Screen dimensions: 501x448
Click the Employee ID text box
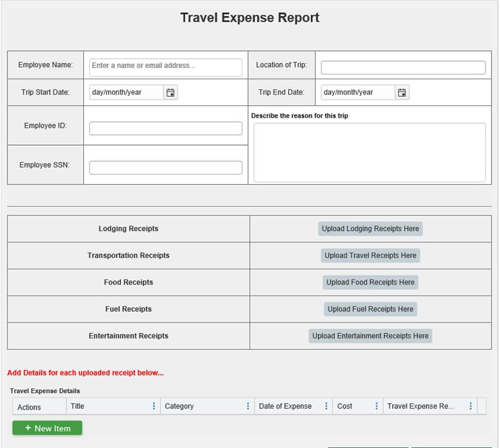click(x=166, y=128)
